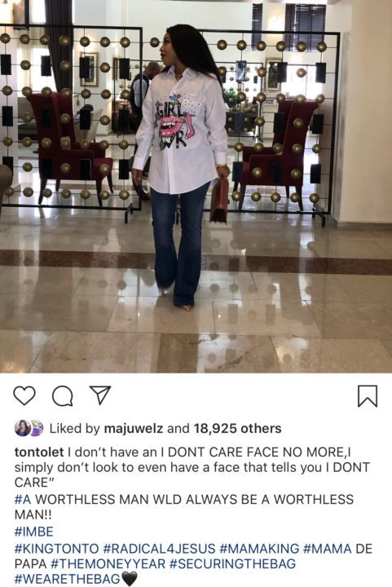The image size is (392, 587).
Task: View the 18,925 others likes list
Action: [237, 428]
